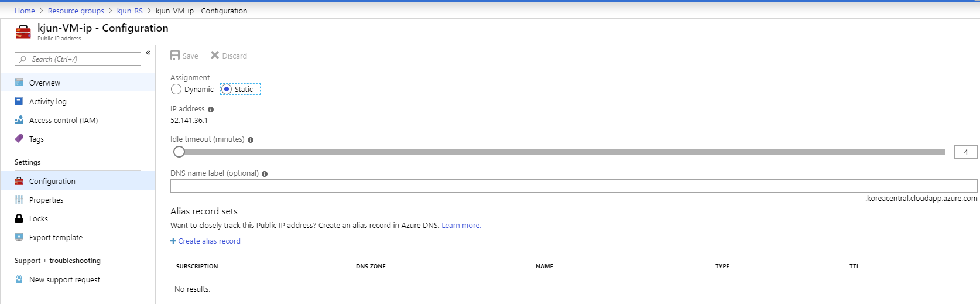Screen dimensions: 980x304
Task: Click the public IP address header icon
Action: (23, 32)
